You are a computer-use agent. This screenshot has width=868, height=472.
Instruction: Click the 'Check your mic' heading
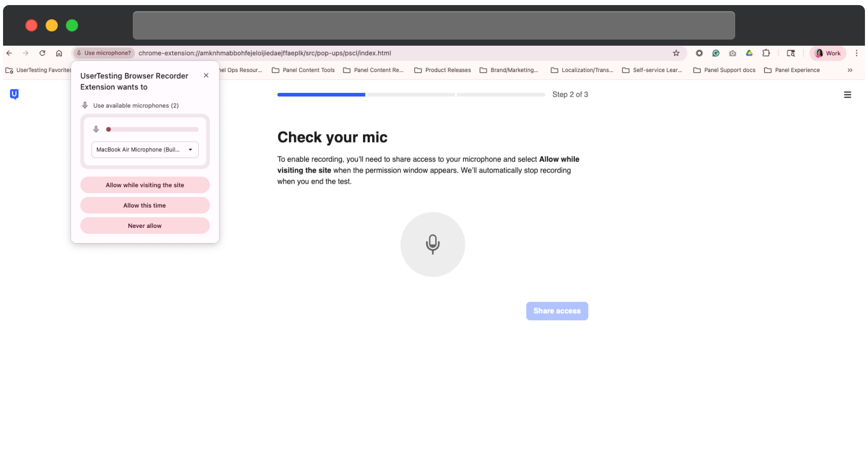tap(332, 137)
